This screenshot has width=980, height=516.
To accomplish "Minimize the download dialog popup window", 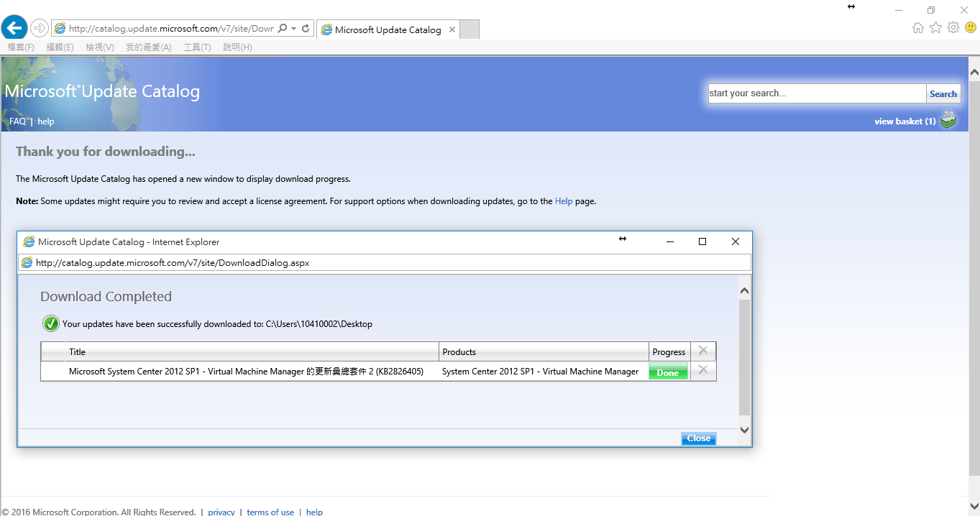I will 669,241.
